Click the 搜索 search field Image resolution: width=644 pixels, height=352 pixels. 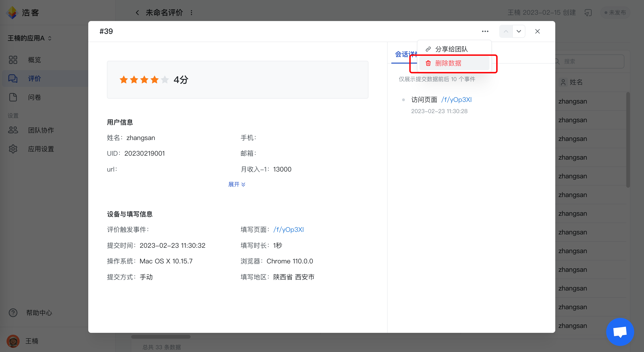(590, 61)
